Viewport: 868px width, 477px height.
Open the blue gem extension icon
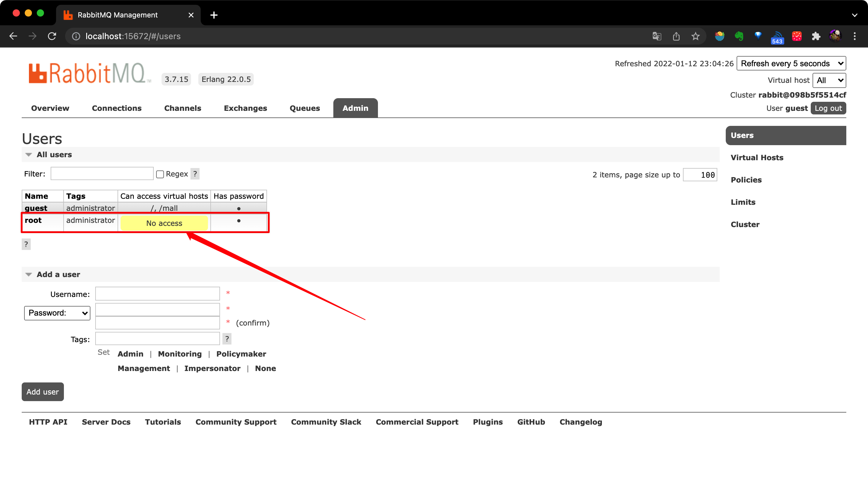click(758, 35)
